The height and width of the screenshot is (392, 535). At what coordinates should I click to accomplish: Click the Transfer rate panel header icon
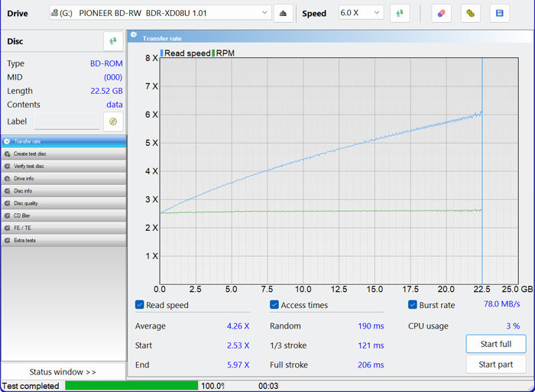click(135, 37)
